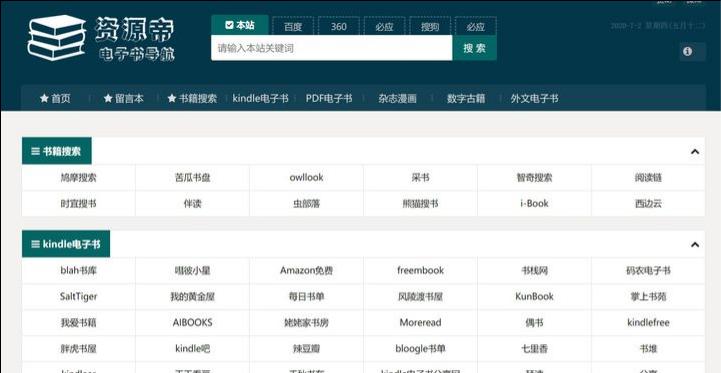The height and width of the screenshot is (373, 721).
Task: Open kindle电子书 in navigation bar
Action: coord(261,98)
